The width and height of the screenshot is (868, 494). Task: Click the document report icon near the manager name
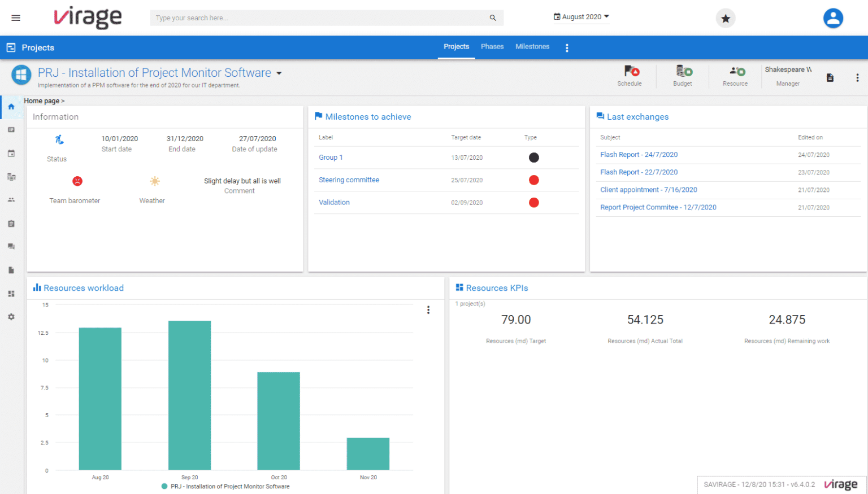(x=830, y=77)
